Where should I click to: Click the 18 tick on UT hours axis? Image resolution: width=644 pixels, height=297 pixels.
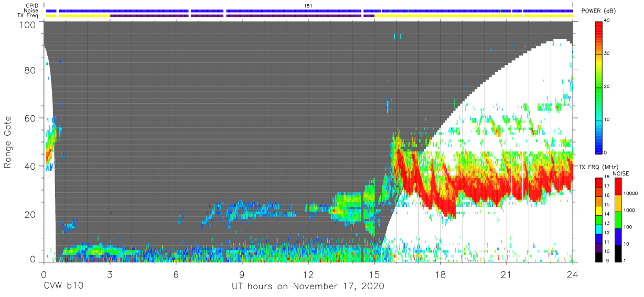coord(440,274)
